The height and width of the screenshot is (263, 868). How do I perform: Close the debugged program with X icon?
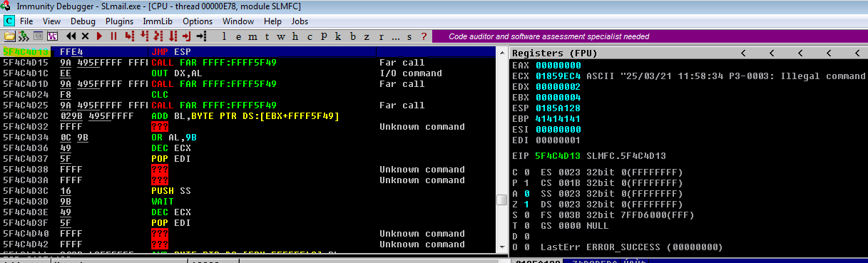pyautogui.click(x=85, y=36)
